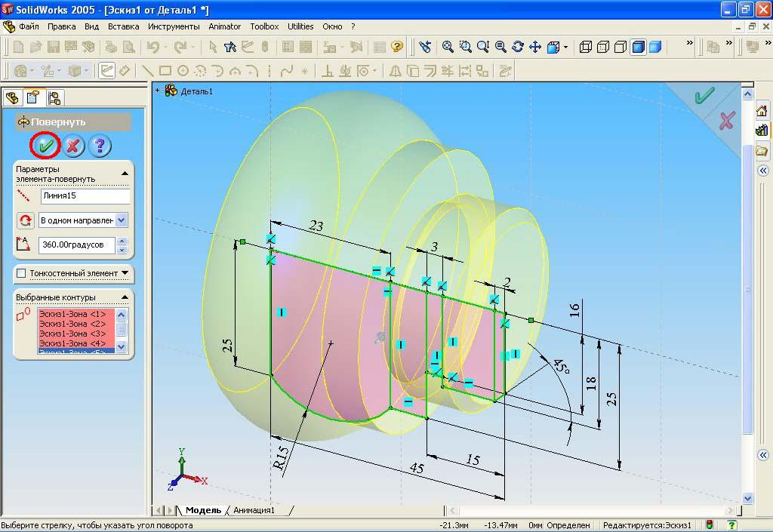The image size is (773, 532).
Task: Open the ConfigurationManager tab
Action: pyautogui.click(x=54, y=97)
